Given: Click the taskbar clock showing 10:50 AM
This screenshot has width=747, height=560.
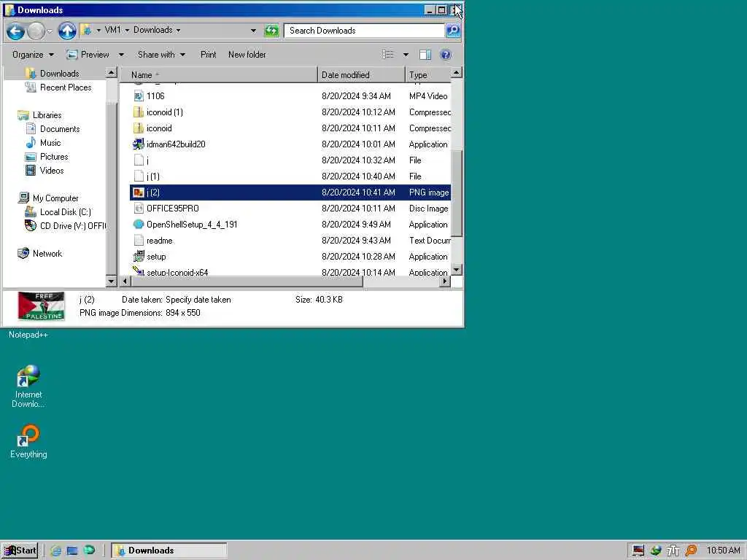Looking at the screenshot, I should (x=723, y=551).
